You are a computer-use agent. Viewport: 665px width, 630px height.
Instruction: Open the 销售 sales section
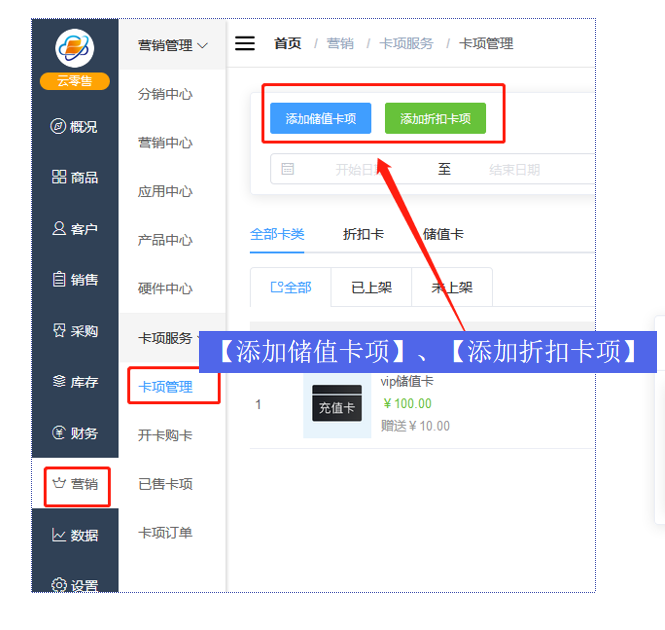(x=75, y=280)
